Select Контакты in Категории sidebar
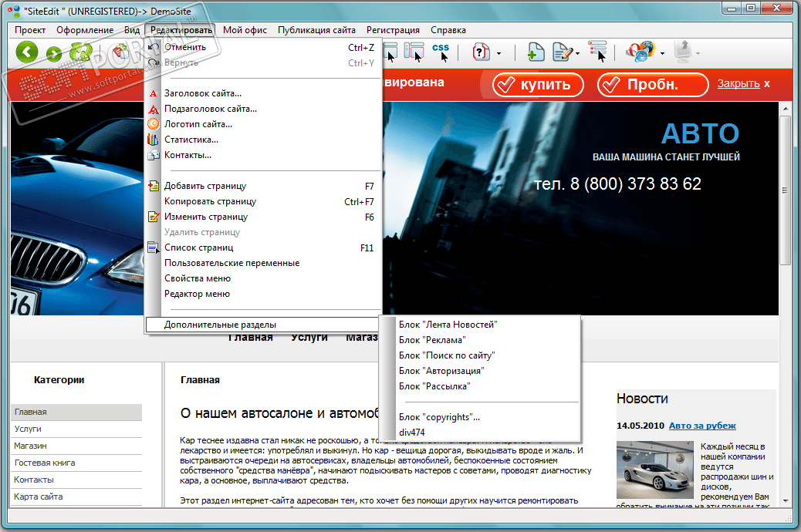Viewport: 801px width, 532px height. coord(76,480)
